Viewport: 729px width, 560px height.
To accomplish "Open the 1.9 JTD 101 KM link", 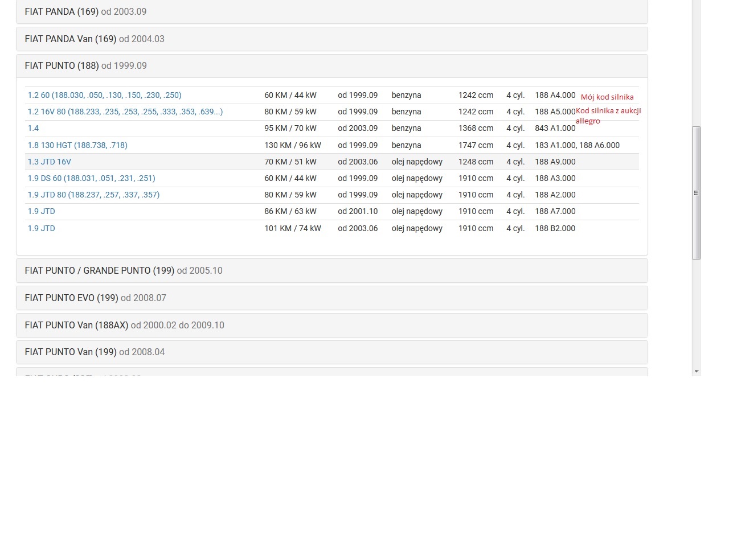I will click(42, 228).
